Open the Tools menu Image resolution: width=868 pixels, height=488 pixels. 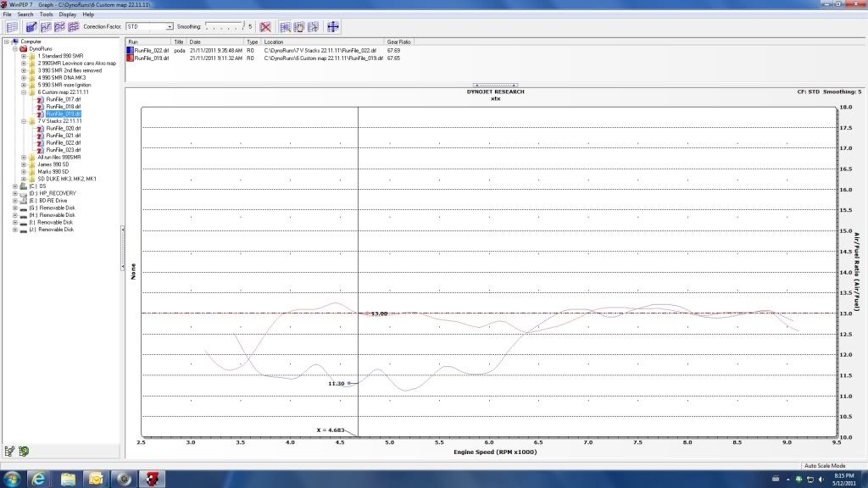pos(46,14)
